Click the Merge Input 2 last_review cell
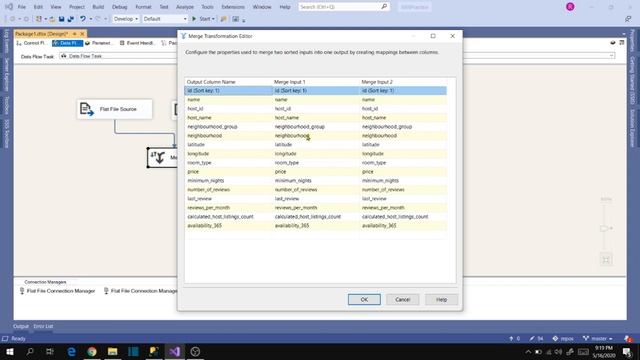 click(x=403, y=198)
